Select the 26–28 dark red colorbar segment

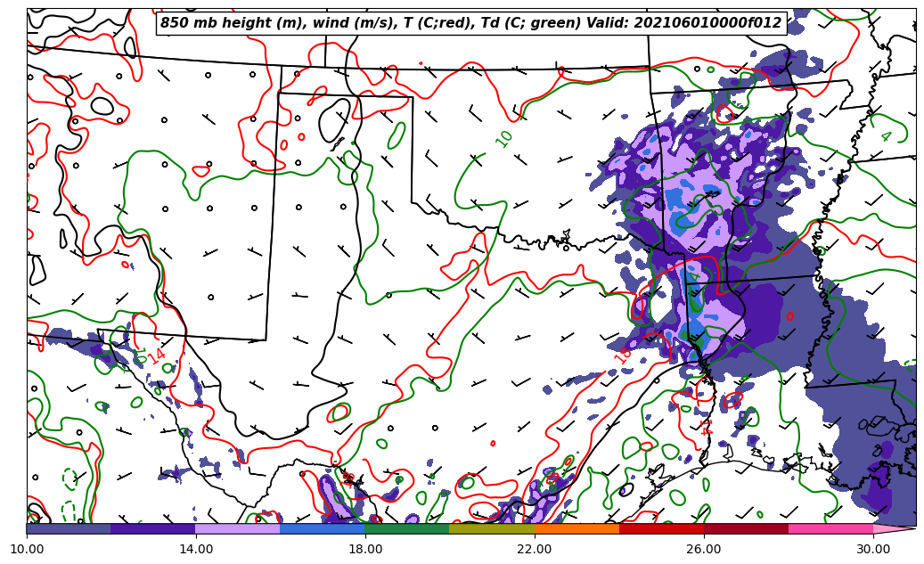click(746, 528)
